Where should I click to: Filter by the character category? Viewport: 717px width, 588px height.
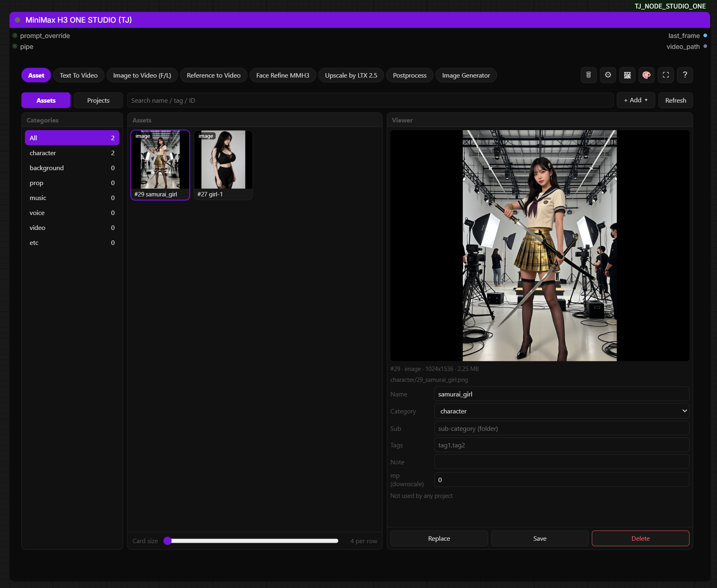(x=72, y=153)
